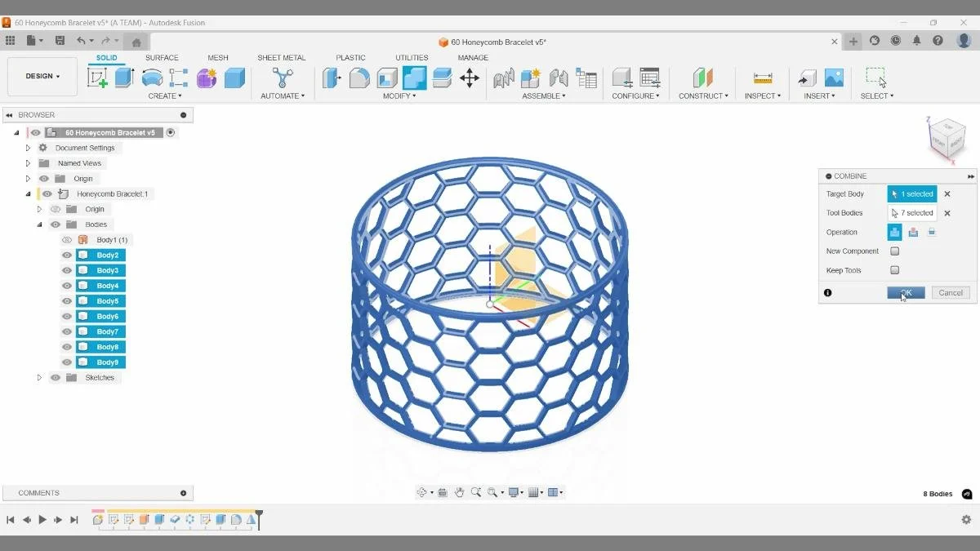Switch to the SURFACE tab

click(162, 58)
